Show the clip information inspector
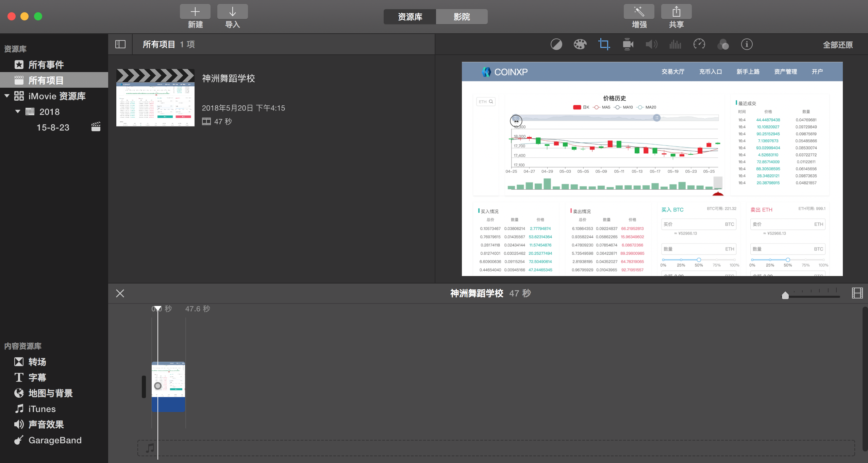Image resolution: width=868 pixels, height=463 pixels. coord(747,45)
